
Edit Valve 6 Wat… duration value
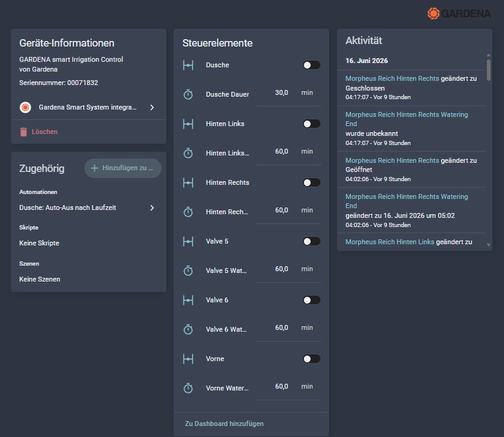pyautogui.click(x=281, y=328)
